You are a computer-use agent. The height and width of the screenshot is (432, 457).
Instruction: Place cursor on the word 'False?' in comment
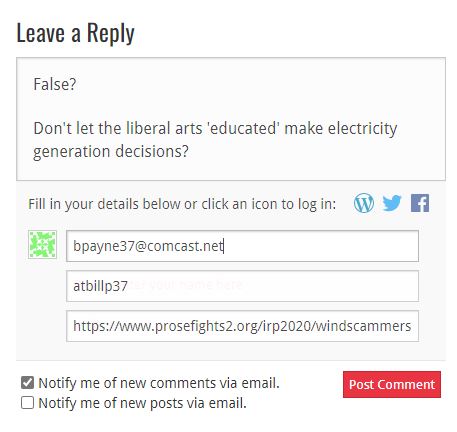point(55,84)
